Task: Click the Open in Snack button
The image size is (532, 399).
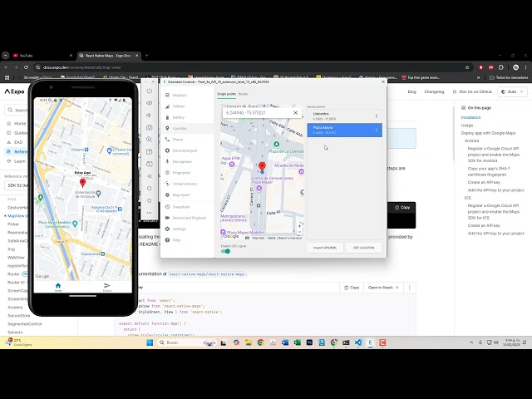Action: [383, 288]
